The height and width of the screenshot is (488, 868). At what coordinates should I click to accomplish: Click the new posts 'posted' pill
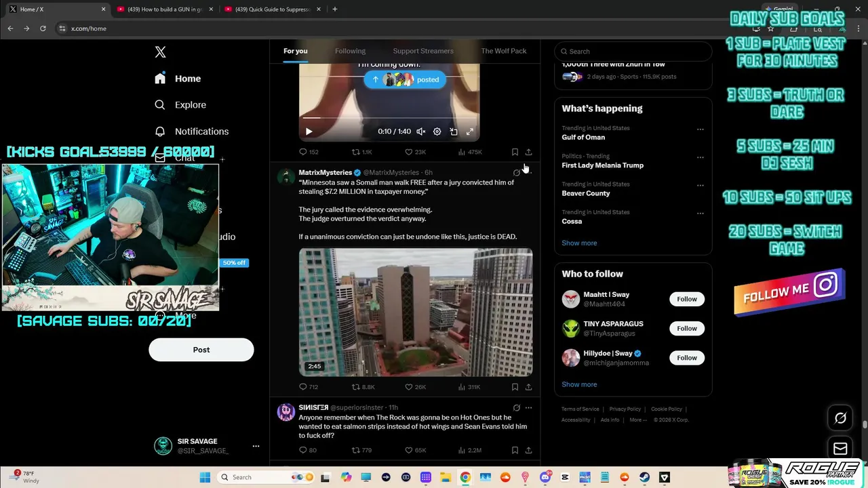click(405, 79)
